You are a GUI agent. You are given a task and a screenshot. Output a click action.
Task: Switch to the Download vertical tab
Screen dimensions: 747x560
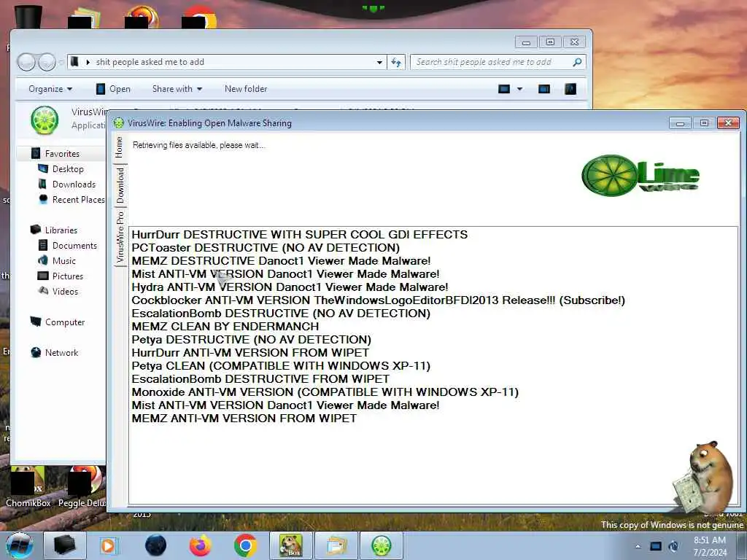coord(120,184)
